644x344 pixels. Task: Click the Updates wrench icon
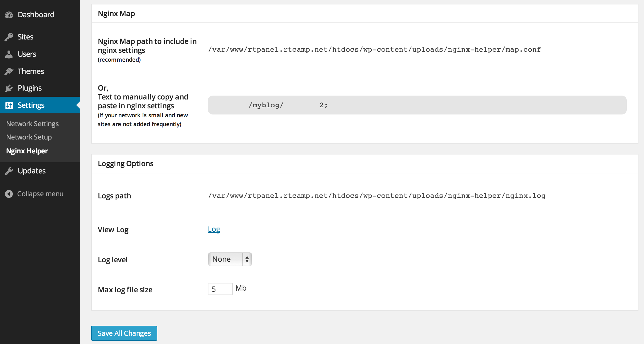point(9,171)
